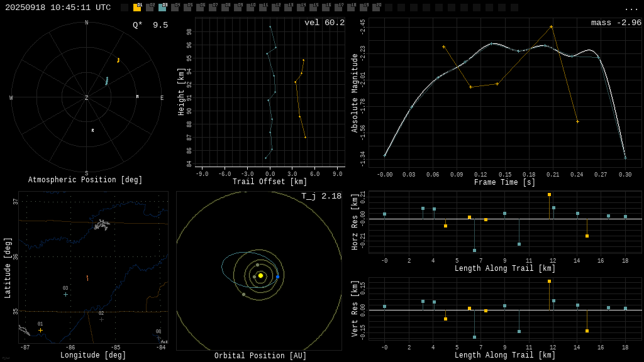Click the lowest yellow point of height profile

305,137
